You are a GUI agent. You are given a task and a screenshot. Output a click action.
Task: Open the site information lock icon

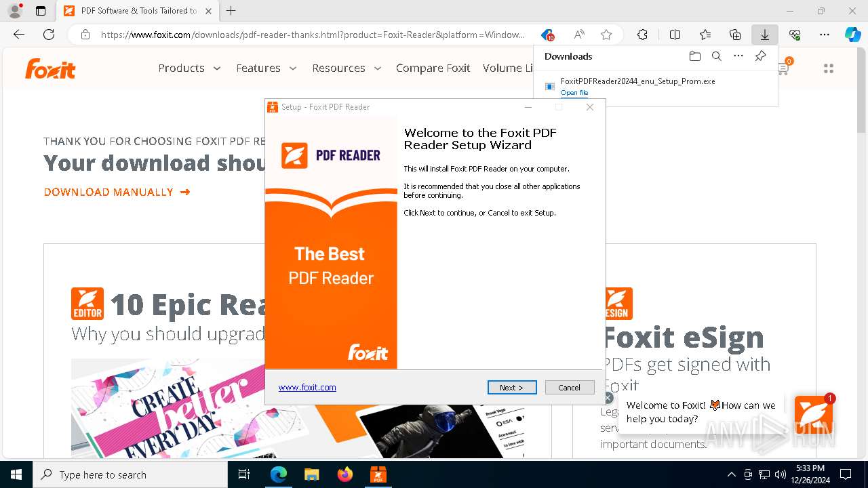(x=85, y=35)
